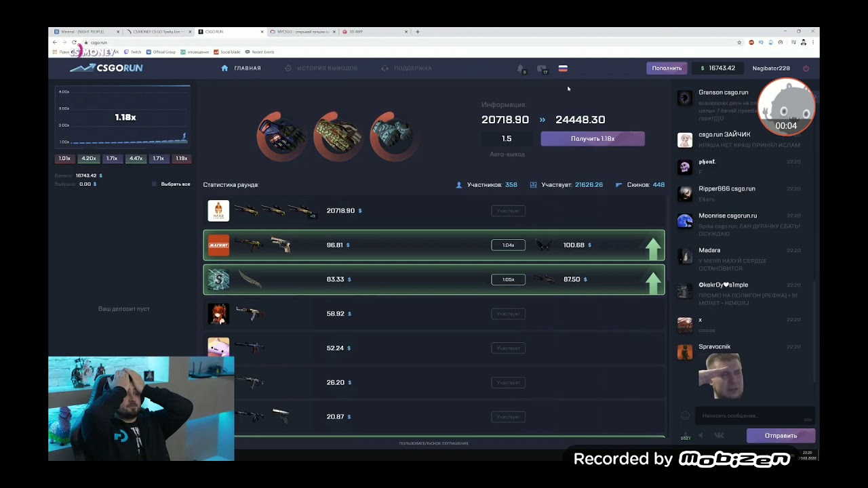Click the rifle skin worth 87.50
Image resolution: width=868 pixels, height=488 pixels.
pos(545,279)
